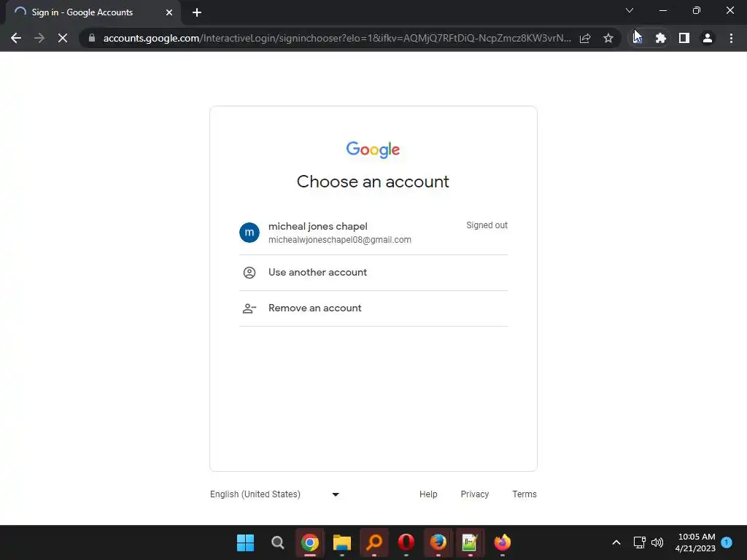Screen dimensions: 747x560
Task: Open a new tab
Action: click(197, 12)
